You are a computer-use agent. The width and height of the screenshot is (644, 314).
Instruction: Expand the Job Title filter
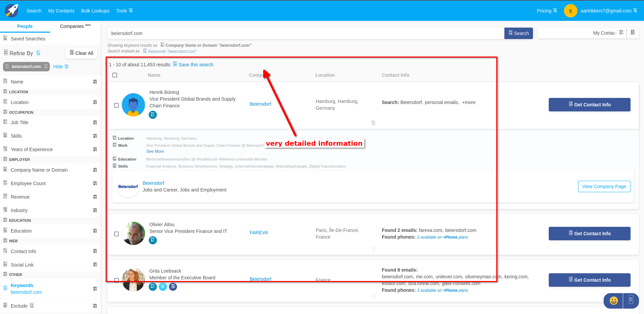click(50, 123)
